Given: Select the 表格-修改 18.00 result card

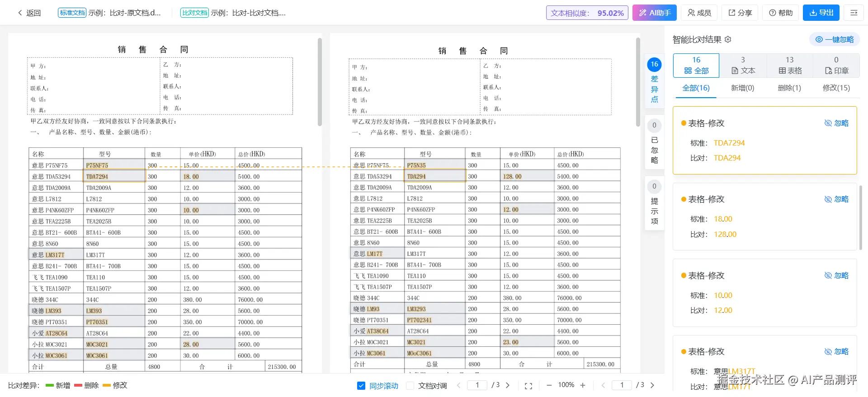Looking at the screenshot, I should click(764, 216).
